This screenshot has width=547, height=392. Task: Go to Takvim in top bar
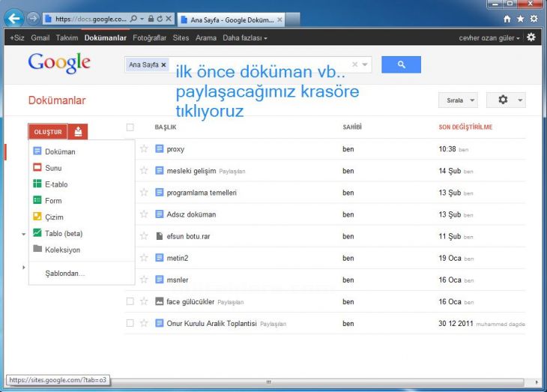point(67,37)
